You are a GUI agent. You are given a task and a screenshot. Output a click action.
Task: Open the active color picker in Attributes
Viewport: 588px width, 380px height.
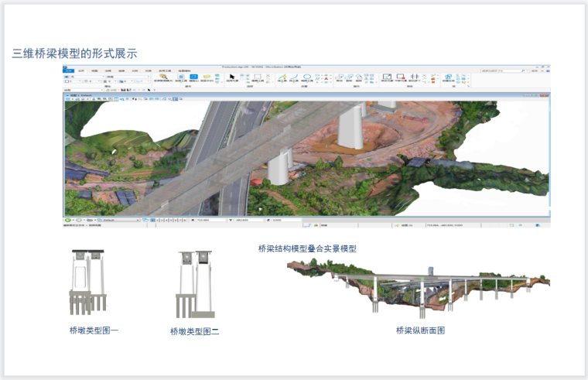click(x=75, y=82)
